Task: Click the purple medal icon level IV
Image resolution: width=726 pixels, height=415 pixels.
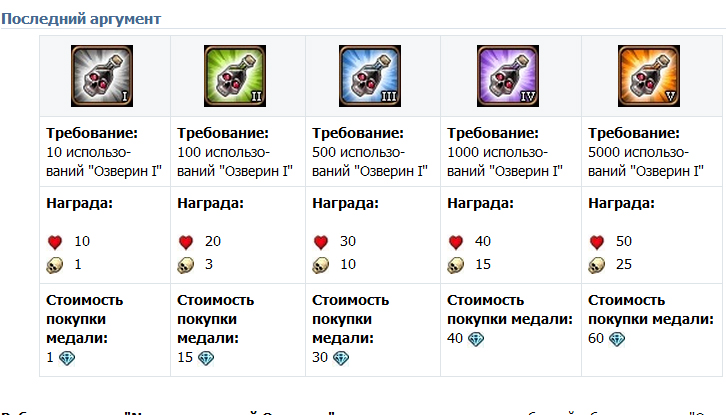Action: [508, 76]
